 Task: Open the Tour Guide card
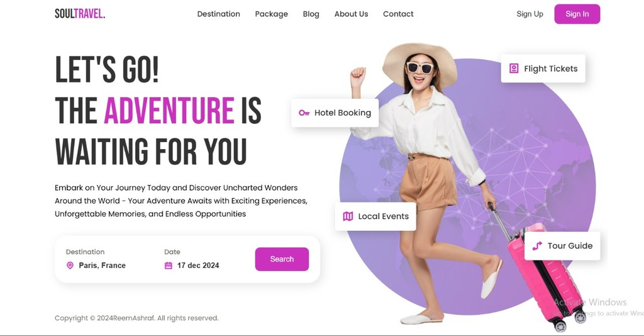pos(562,245)
